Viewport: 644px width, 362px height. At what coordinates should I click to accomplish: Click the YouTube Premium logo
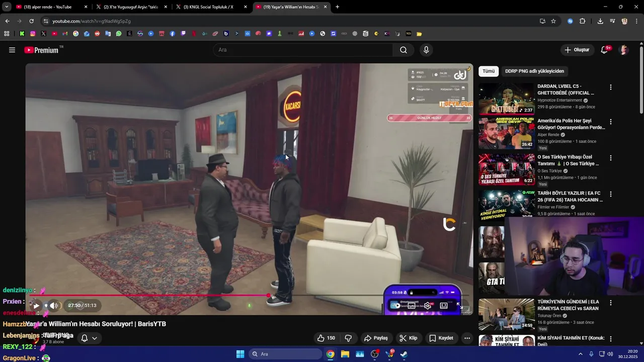(41, 50)
